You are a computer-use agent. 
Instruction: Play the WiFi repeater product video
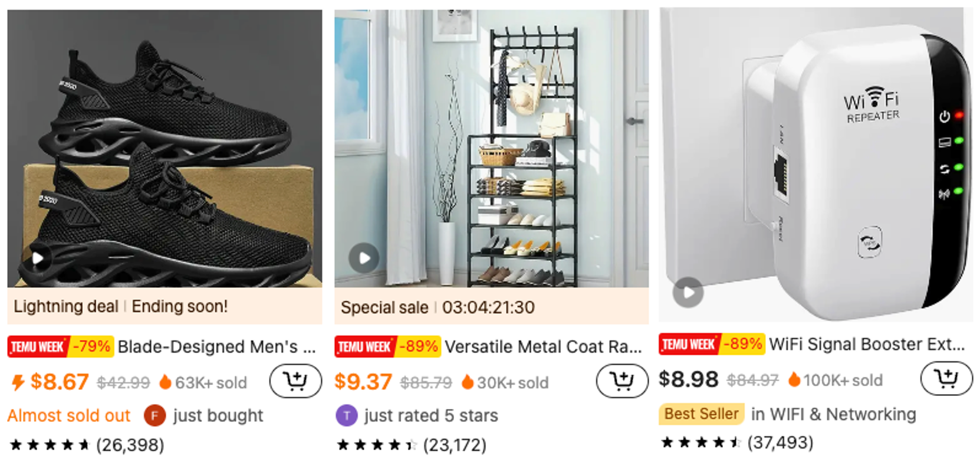pos(688,292)
